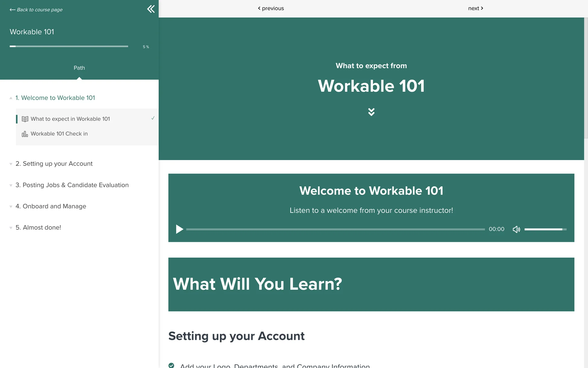Collapse sidebar with double-chevron icon
Screen dimensions: 588x368
click(151, 9)
